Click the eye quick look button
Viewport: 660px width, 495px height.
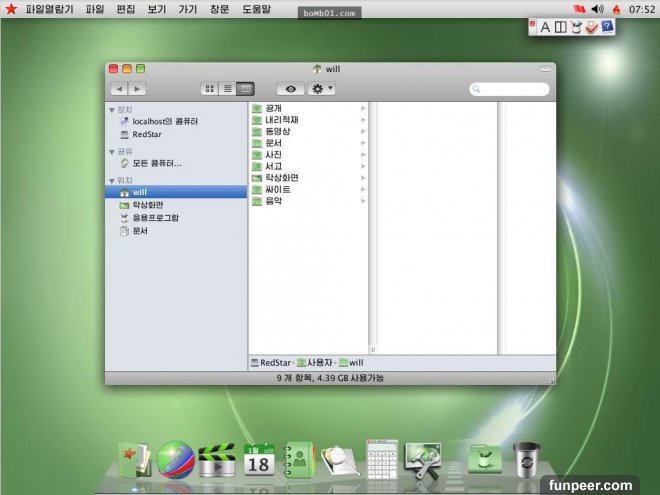click(x=291, y=89)
